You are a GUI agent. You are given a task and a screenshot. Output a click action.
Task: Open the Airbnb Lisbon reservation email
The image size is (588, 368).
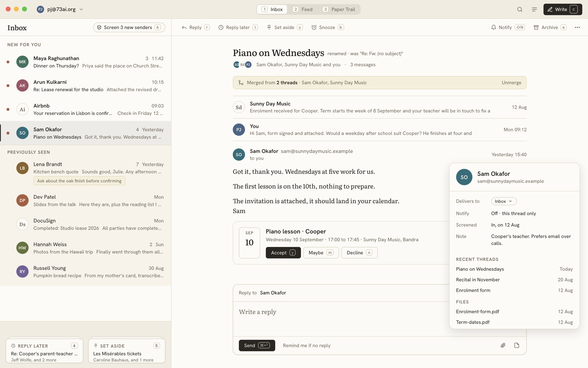click(86, 109)
